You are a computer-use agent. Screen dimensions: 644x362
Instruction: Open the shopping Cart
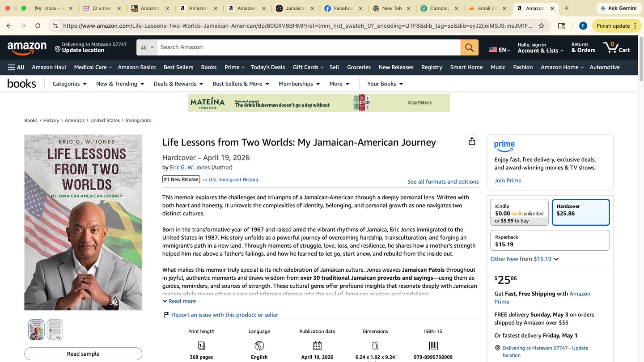(x=617, y=47)
